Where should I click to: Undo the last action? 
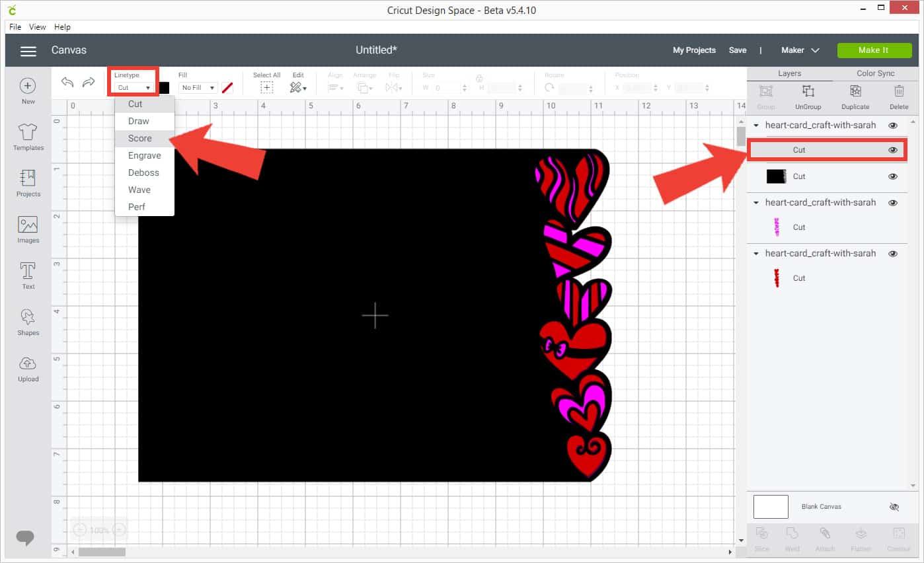coord(67,82)
